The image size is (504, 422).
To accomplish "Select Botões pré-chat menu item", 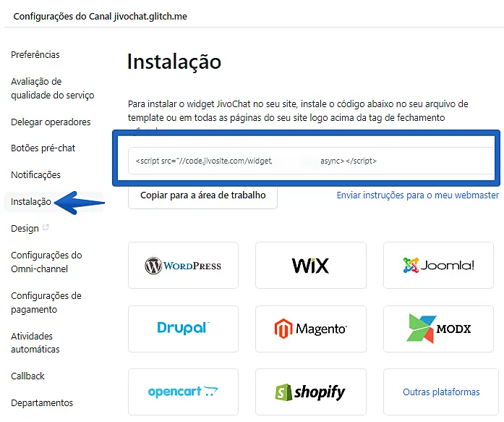I will (x=43, y=148).
